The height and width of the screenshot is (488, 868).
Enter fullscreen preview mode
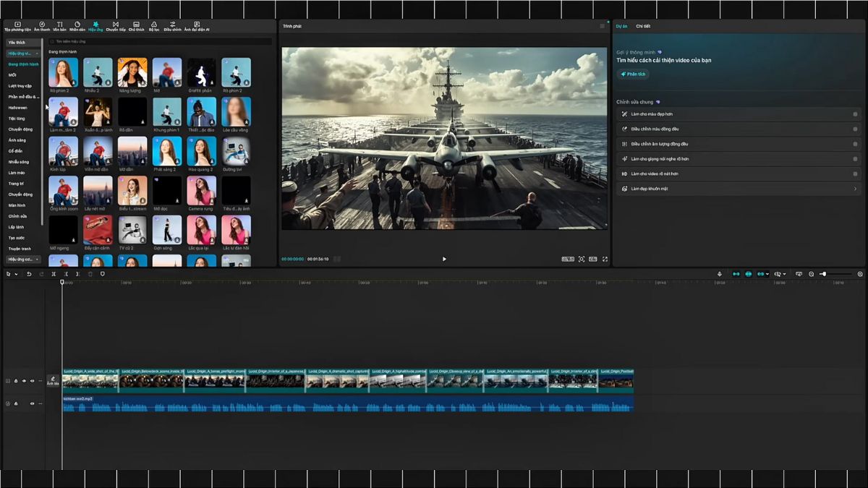[606, 258]
